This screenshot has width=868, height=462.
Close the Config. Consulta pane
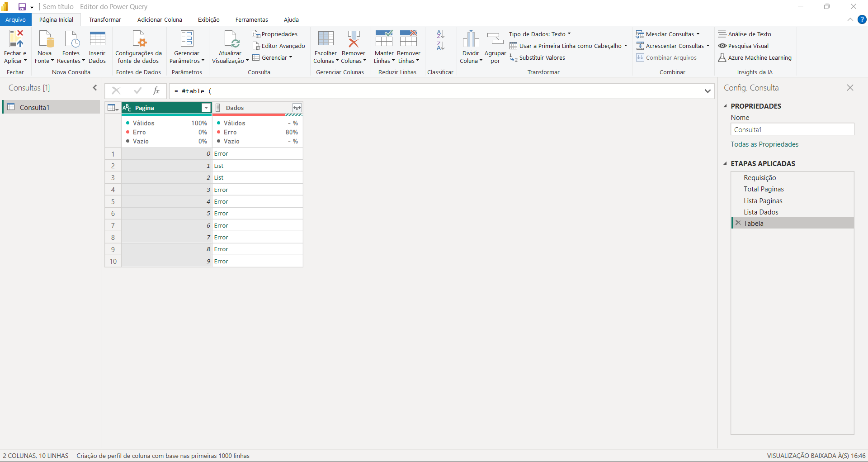[x=850, y=88]
